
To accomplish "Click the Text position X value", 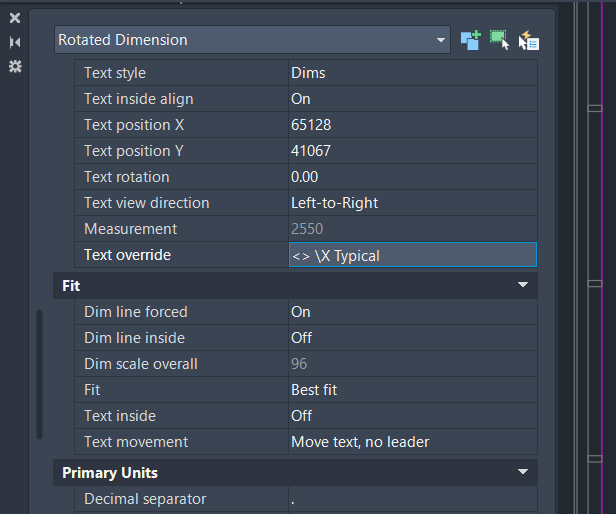I will pos(412,125).
